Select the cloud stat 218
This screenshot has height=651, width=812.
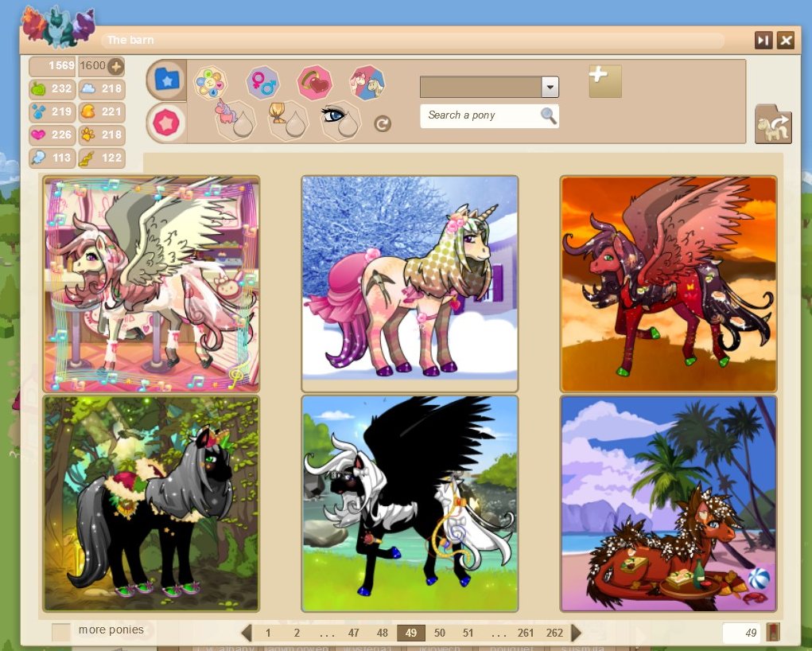[102, 88]
